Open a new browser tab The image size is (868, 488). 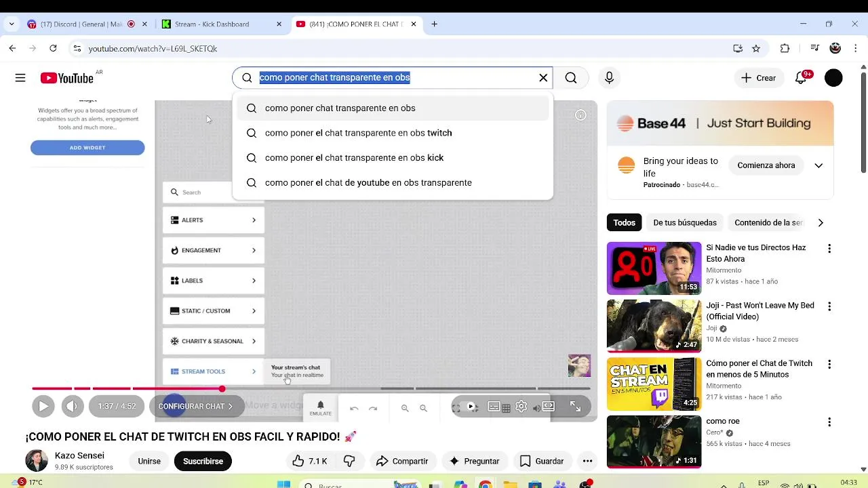coord(434,24)
